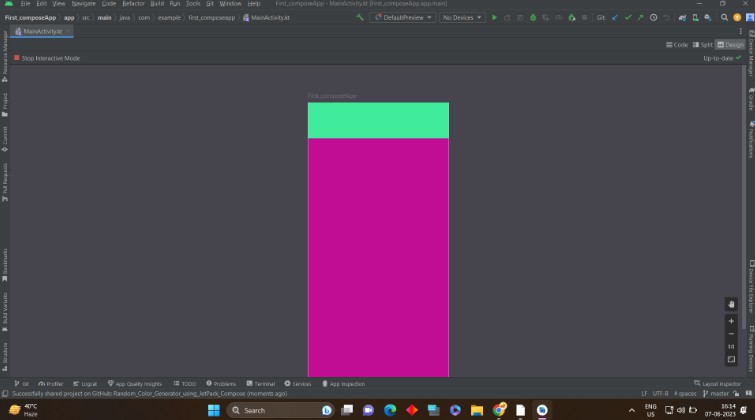The height and width of the screenshot is (420, 755).
Task: Open the DefaultPreview run configuration dropdown
Action: pyautogui.click(x=403, y=17)
